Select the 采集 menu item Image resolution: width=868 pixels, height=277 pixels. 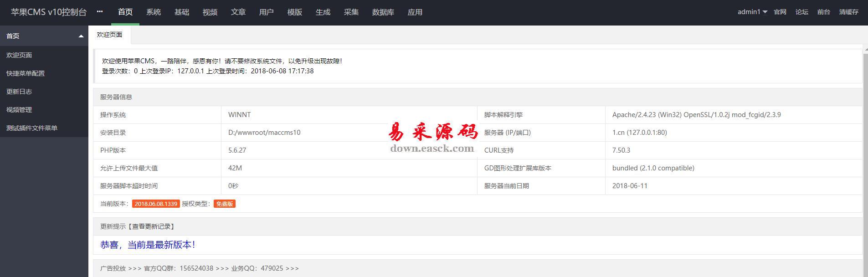[x=351, y=12]
